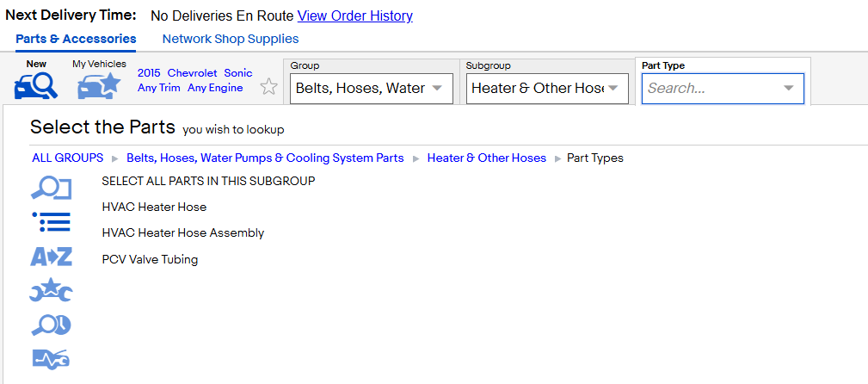Open the Part Type dropdown arrow
Screen dimensions: 868x384
pos(789,88)
